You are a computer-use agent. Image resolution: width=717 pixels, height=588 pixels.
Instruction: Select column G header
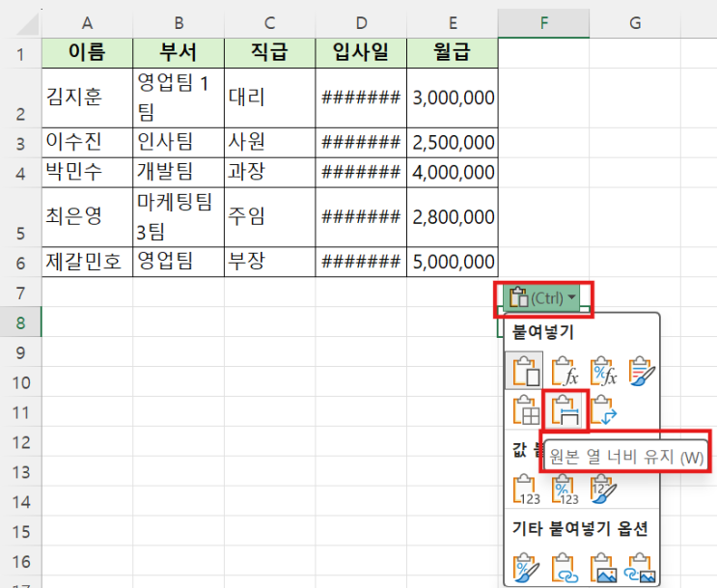[635, 23]
